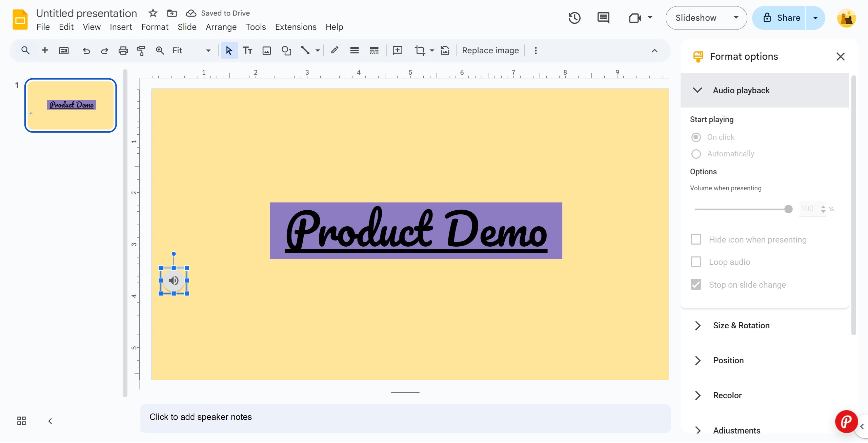Click the Redo arrow
This screenshot has width=868, height=443.
104,51
